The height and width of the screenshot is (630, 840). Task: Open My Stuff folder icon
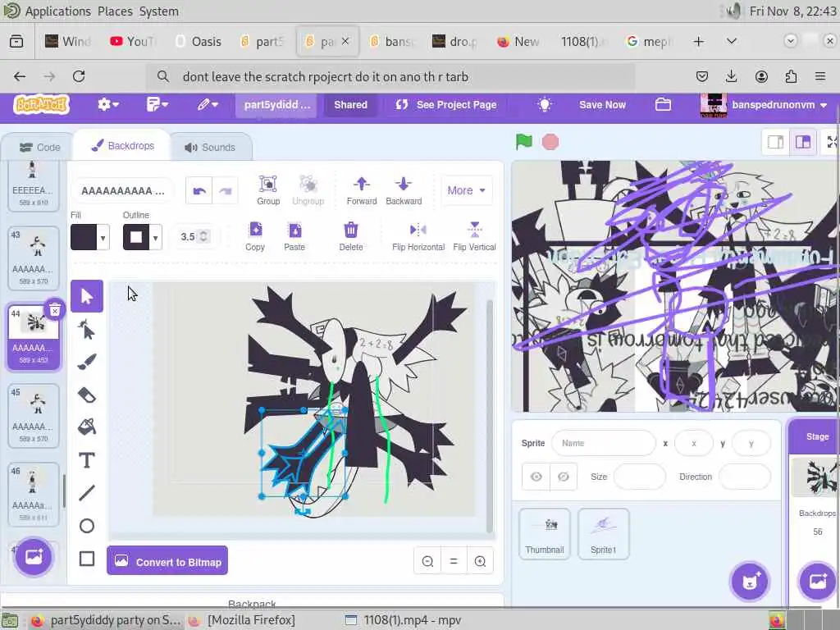[663, 104]
